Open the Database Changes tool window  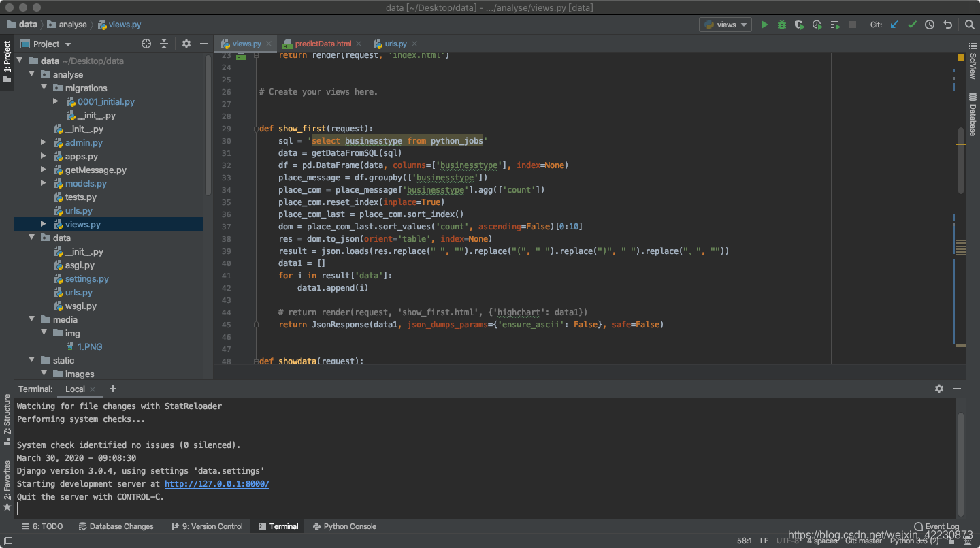(116, 526)
